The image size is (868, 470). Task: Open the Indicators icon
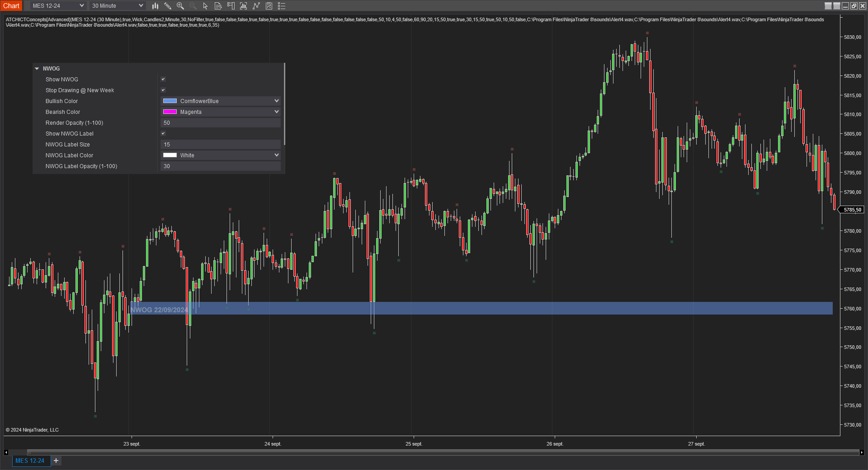[x=244, y=6]
